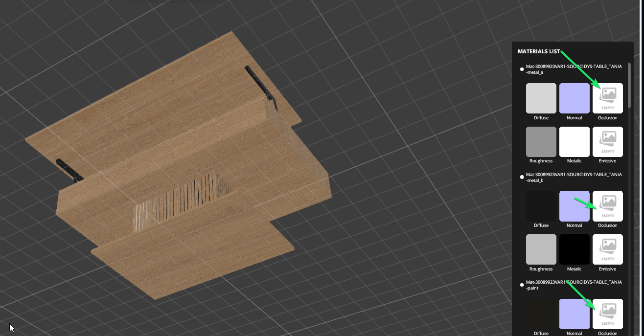Viewport: 644px width, 336px height.
Task: Click the "Diffuse" label under metal_a
Action: 541,118
